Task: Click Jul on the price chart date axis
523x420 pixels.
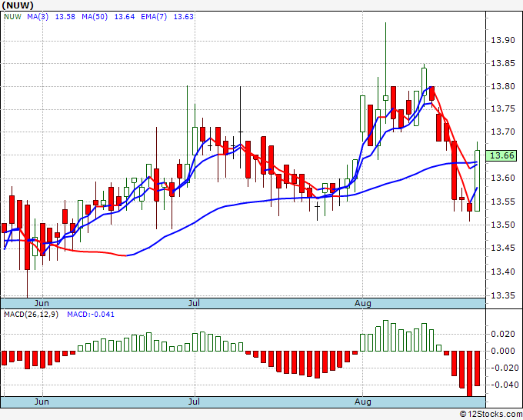Action: [x=194, y=303]
